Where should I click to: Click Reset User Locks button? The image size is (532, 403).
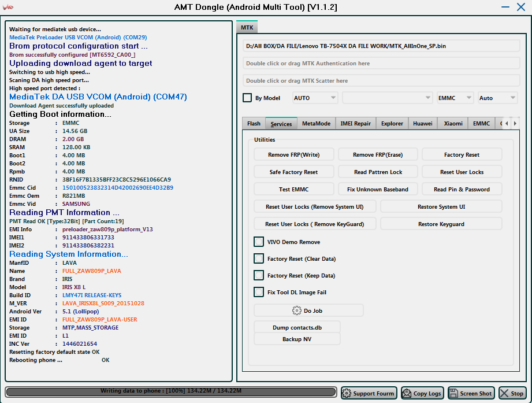462,172
